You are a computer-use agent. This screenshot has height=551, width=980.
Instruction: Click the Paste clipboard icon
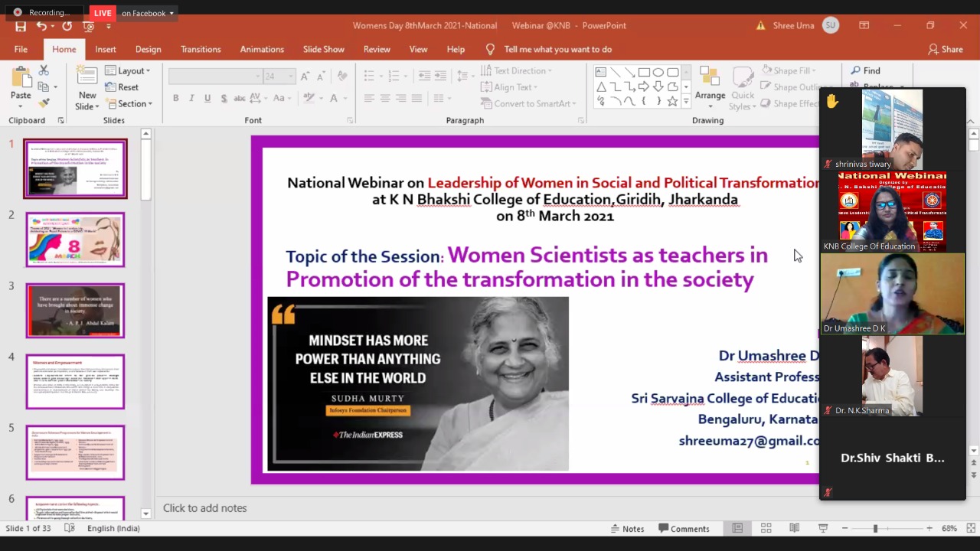pyautogui.click(x=21, y=78)
